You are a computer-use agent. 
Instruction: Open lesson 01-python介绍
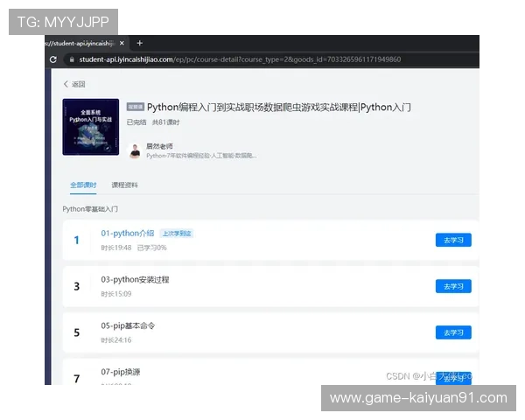(128, 233)
